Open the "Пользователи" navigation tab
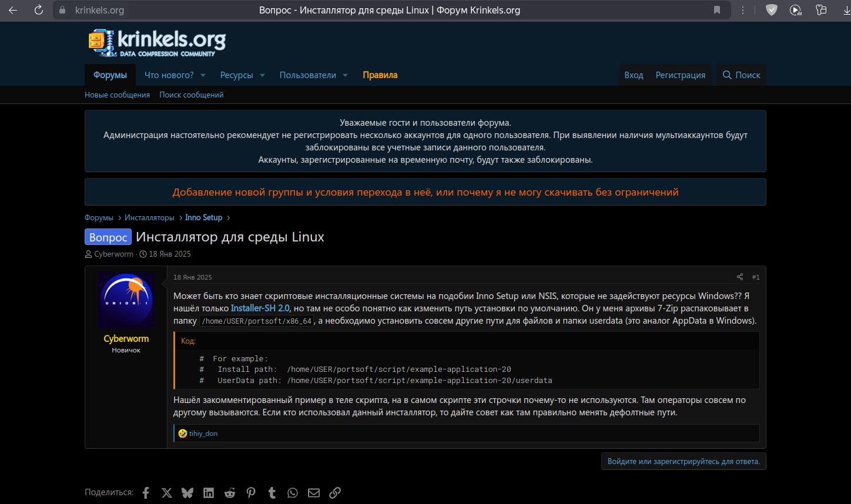 pyautogui.click(x=308, y=75)
